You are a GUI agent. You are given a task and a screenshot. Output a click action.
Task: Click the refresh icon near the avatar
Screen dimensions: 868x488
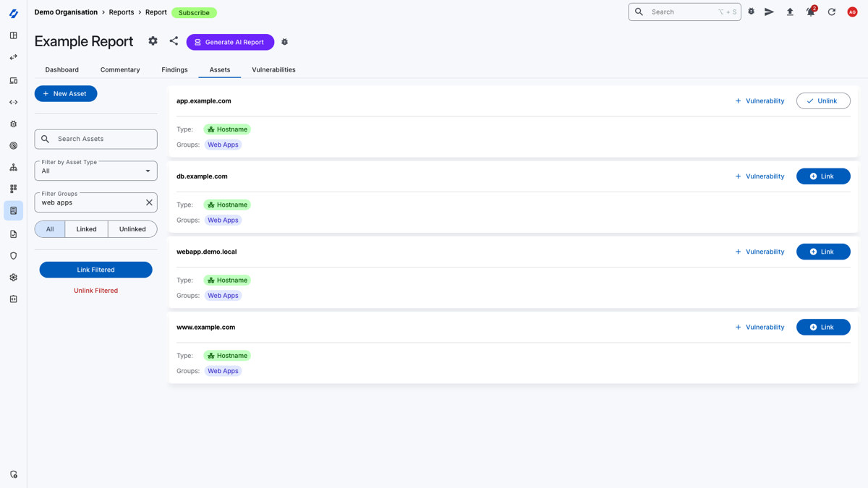pyautogui.click(x=831, y=12)
